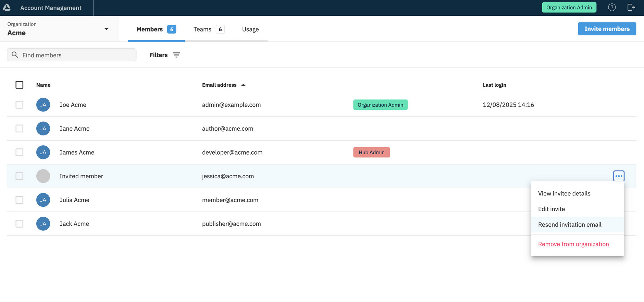The height and width of the screenshot is (302, 644).
Task: Click email developer@acme.com
Action: coord(232,152)
